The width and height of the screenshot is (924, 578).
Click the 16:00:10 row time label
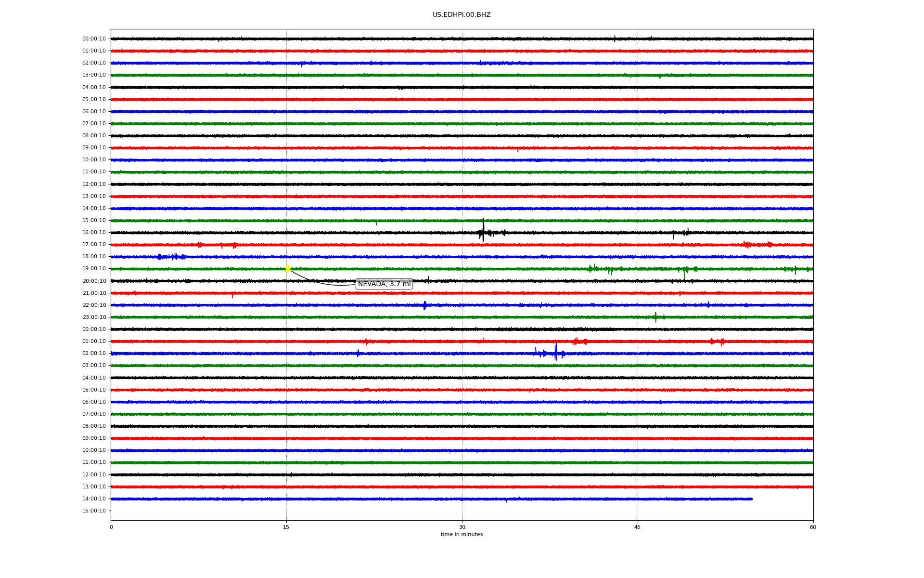point(94,233)
